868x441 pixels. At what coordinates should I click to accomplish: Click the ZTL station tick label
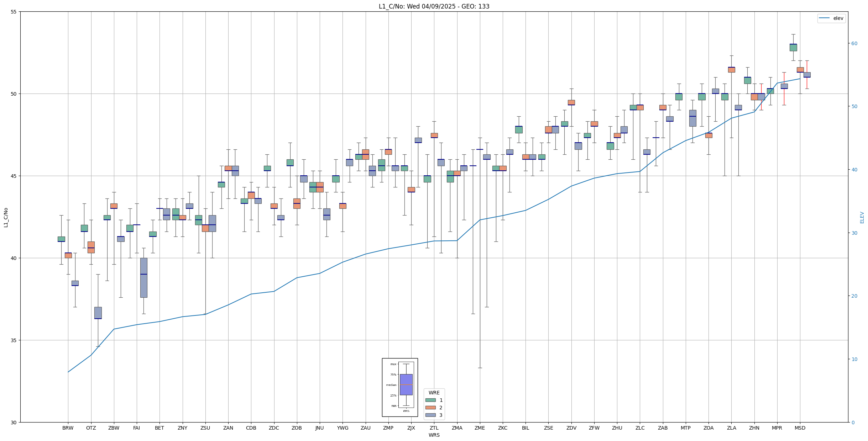point(434,428)
